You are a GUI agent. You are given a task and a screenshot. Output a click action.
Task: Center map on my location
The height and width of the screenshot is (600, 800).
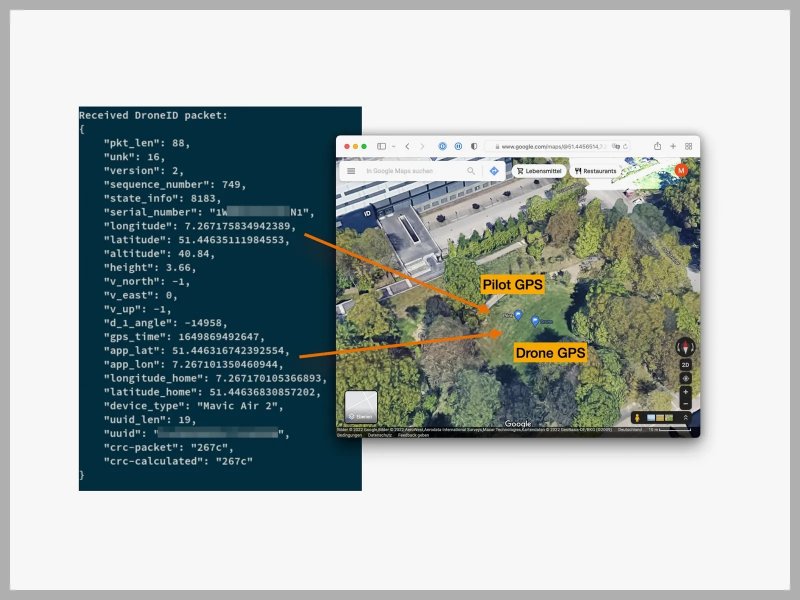(685, 378)
